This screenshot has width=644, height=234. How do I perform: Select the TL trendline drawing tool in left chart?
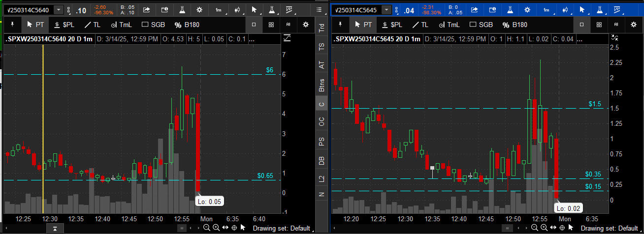(93, 25)
